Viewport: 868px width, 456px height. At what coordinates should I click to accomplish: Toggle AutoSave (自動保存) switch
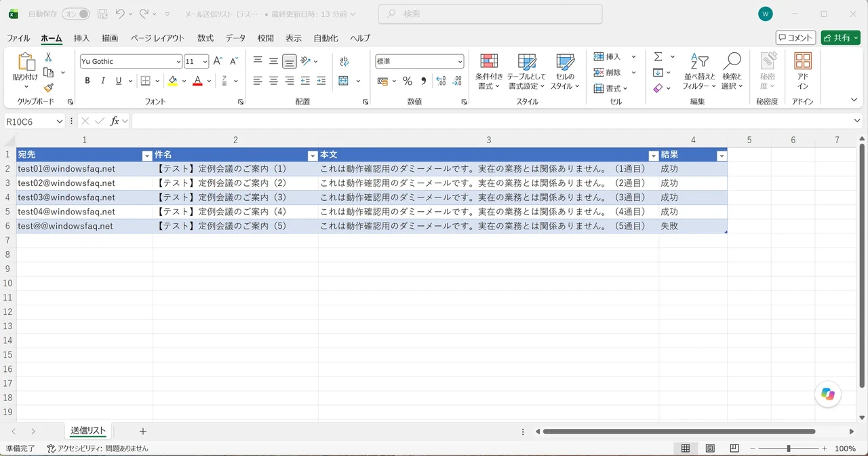[75, 14]
